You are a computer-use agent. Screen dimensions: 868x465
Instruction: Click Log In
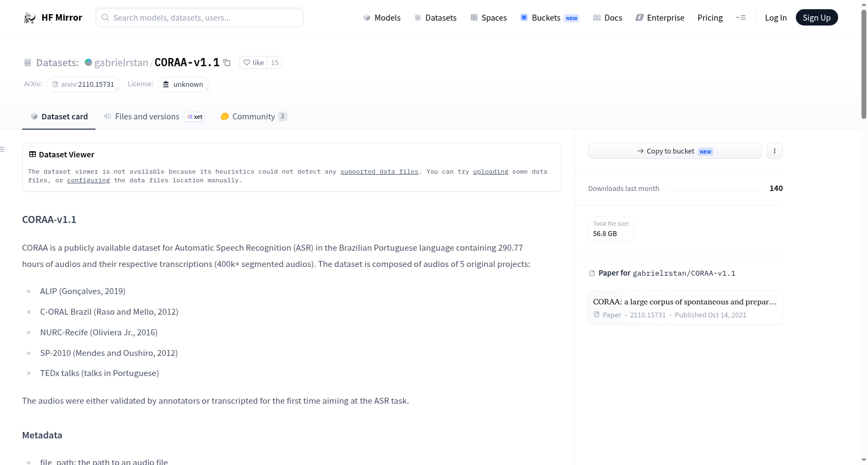point(776,17)
